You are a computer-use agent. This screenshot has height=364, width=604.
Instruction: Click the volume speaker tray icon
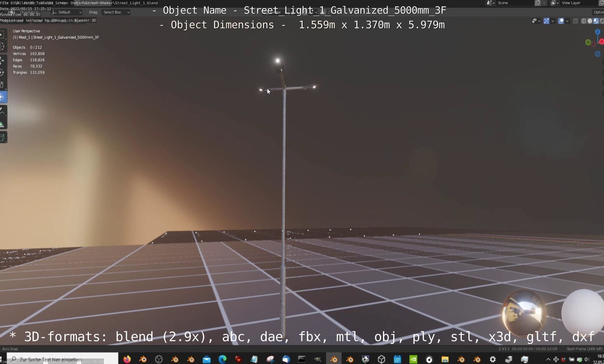tap(587, 359)
